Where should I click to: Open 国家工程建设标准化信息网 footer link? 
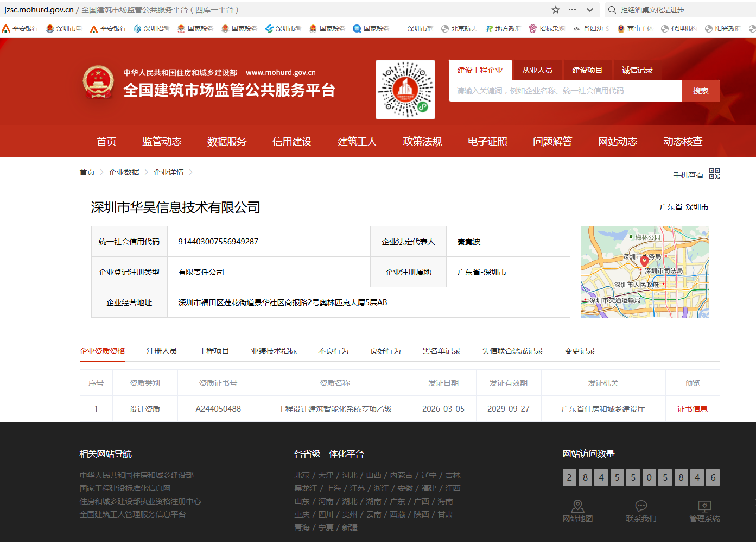click(125, 488)
